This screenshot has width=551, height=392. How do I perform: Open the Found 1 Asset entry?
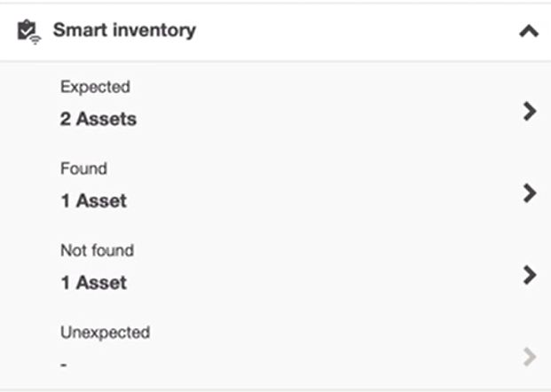point(275,184)
